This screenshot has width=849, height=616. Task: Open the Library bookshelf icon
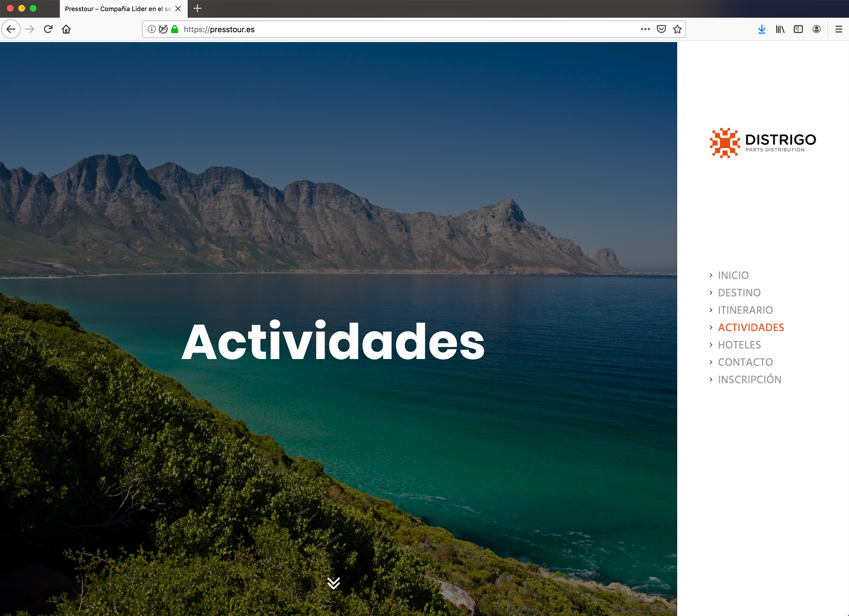pos(780,29)
